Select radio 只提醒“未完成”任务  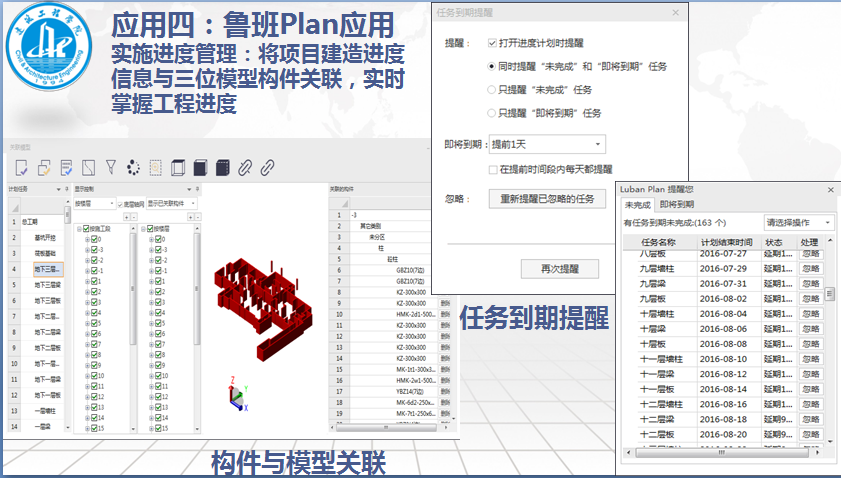click(x=491, y=90)
